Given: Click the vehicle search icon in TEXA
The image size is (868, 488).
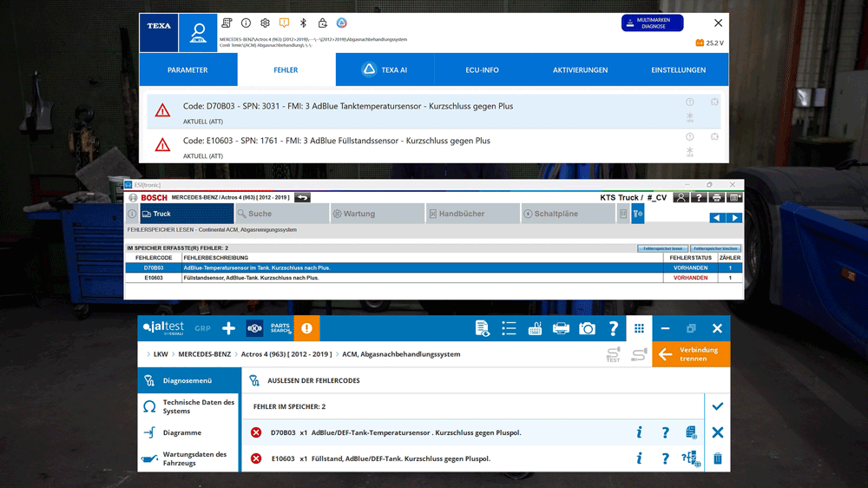Looking at the screenshot, I should click(198, 33).
